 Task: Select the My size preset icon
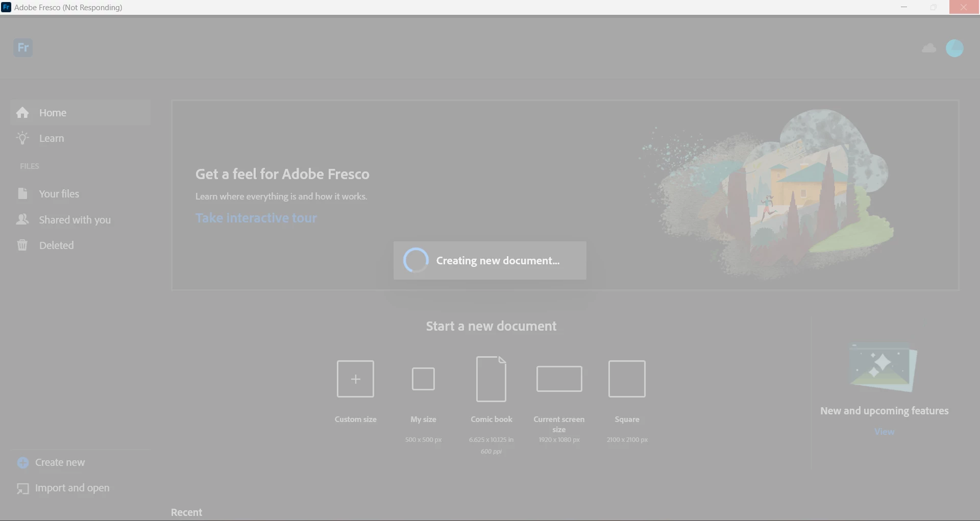[423, 379]
